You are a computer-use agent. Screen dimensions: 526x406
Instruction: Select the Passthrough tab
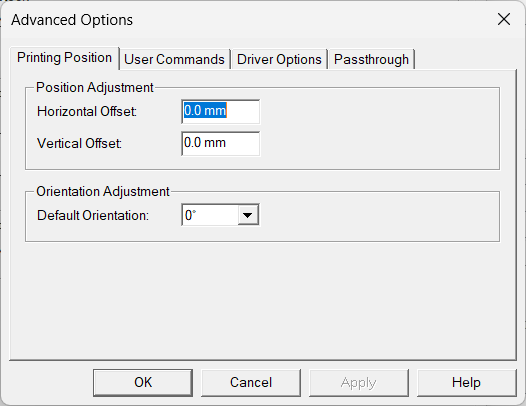[x=371, y=59]
